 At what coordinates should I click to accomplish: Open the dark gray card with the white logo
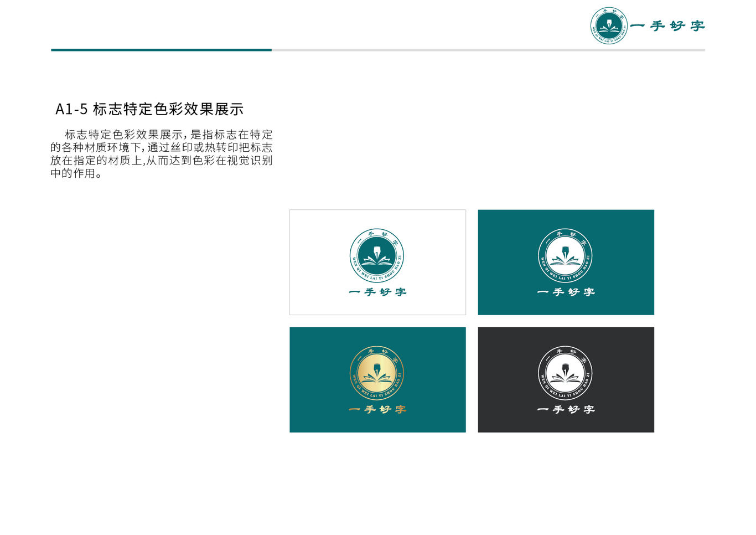click(x=566, y=380)
